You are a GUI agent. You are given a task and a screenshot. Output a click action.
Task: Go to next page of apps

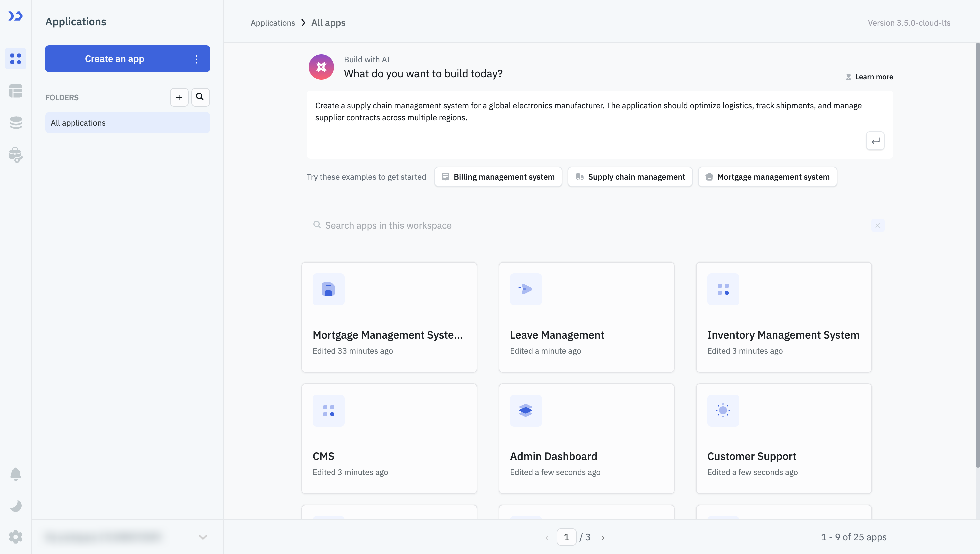[602, 537]
